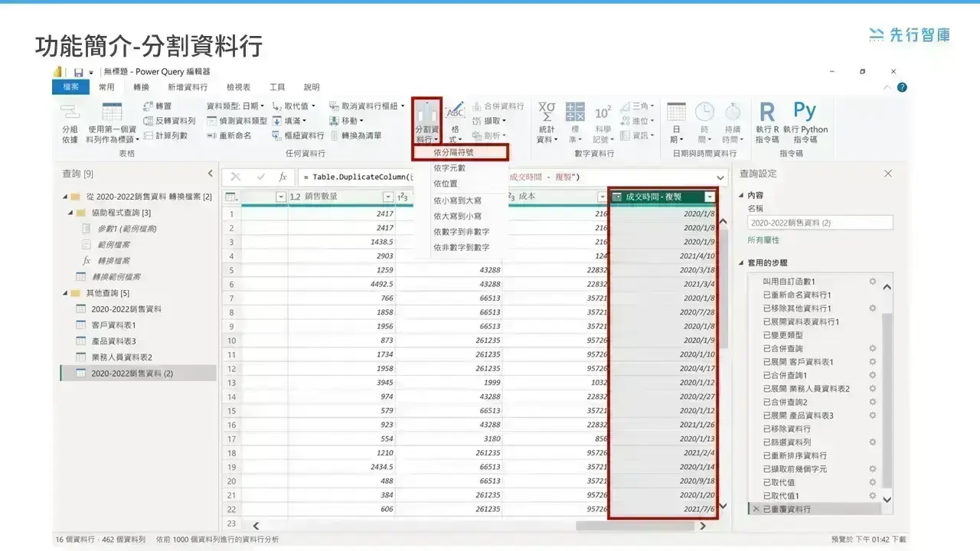Open the Fill (填滿) dropdown
This screenshot has width=980, height=551.
tap(289, 121)
